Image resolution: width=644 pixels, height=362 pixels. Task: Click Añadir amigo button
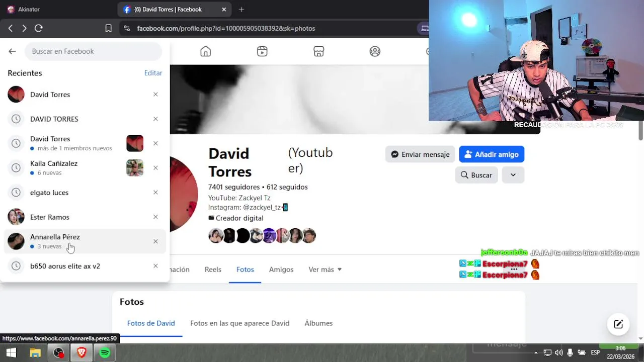492,154
